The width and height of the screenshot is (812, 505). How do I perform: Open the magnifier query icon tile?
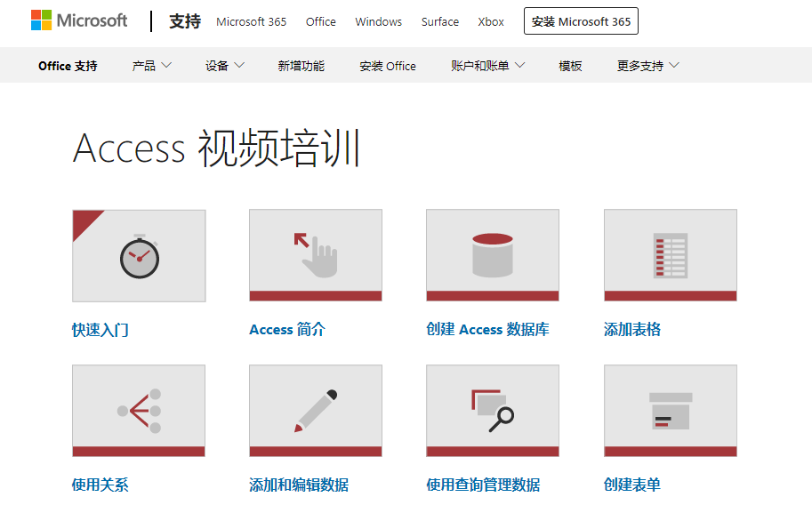pyautogui.click(x=493, y=411)
